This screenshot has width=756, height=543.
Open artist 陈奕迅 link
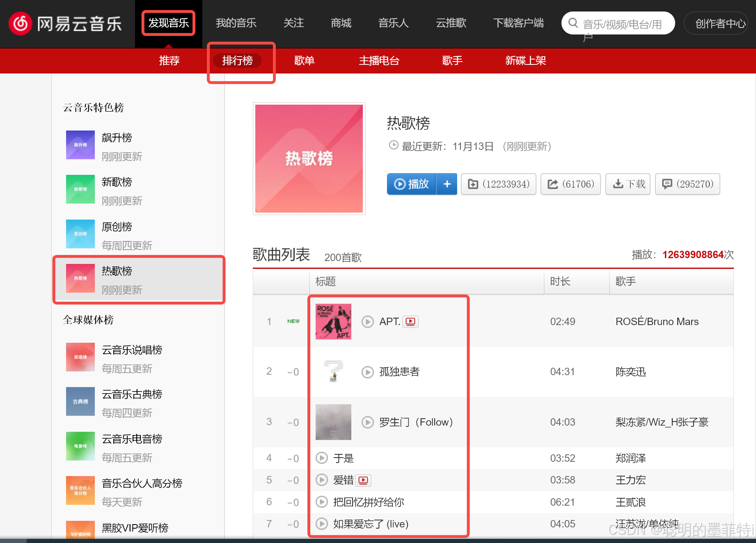[631, 372]
